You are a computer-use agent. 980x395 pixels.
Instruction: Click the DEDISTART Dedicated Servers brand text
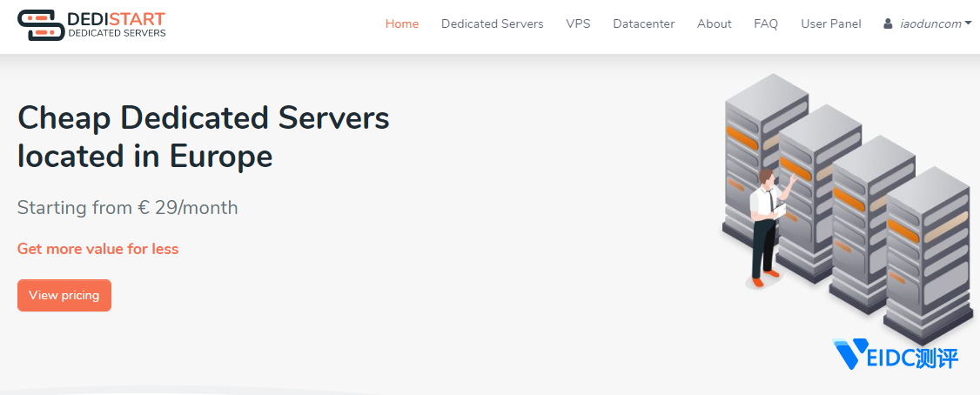(x=116, y=25)
